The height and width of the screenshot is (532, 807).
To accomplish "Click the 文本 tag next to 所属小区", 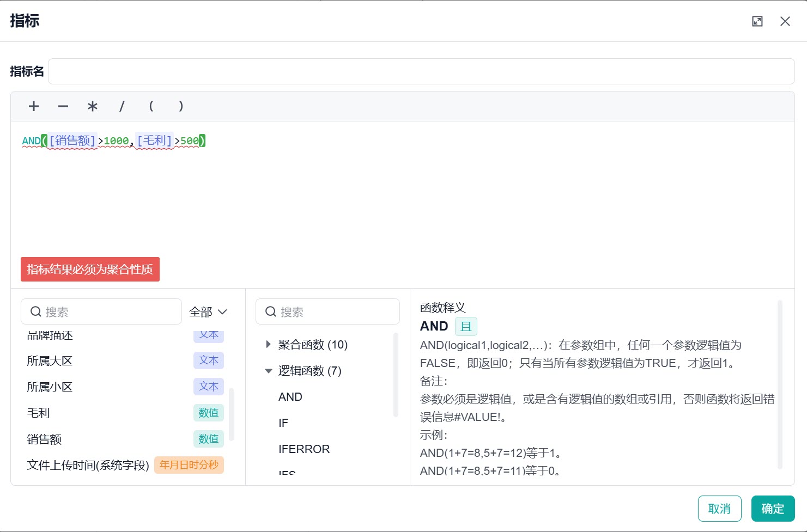I will [x=209, y=387].
